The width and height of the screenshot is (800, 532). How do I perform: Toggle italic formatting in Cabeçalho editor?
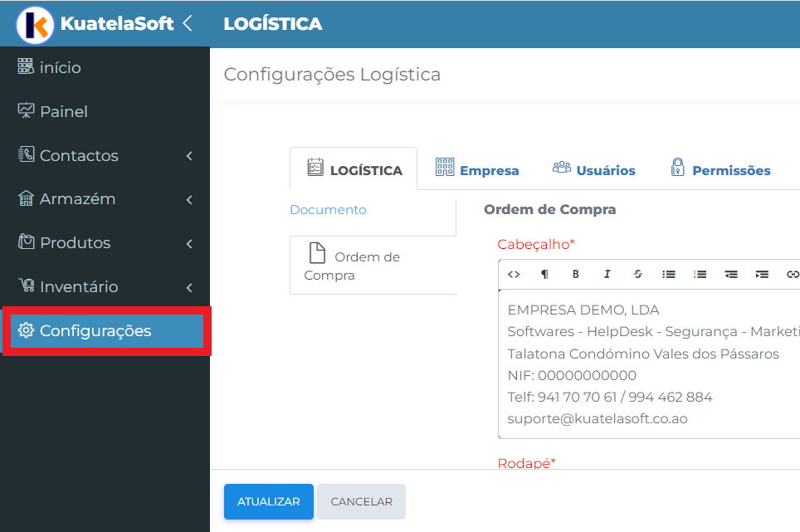pyautogui.click(x=607, y=275)
